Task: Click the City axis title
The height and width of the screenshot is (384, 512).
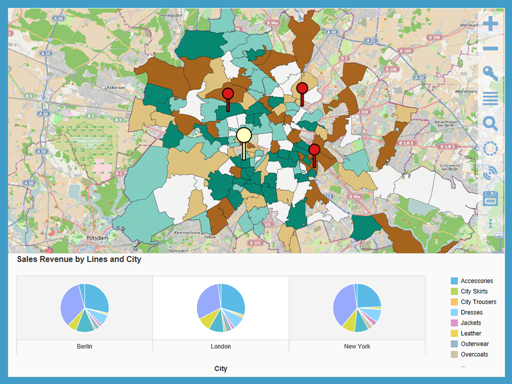Action: click(221, 368)
